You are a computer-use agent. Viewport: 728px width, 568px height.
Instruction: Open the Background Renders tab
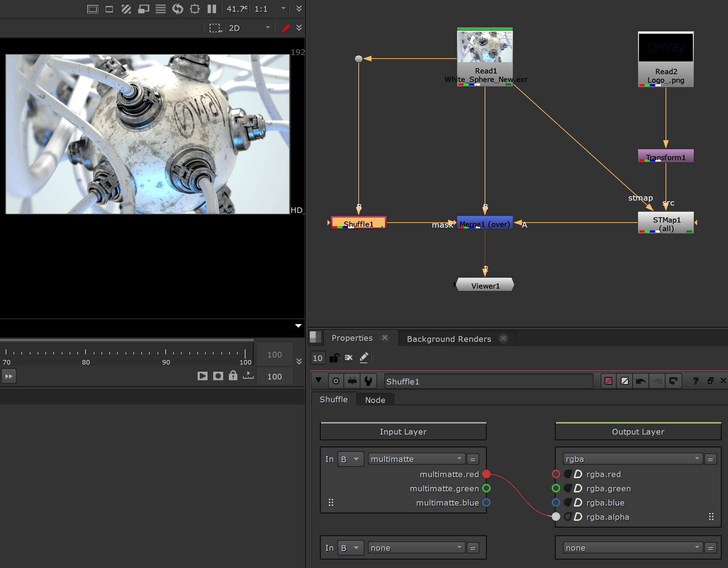[449, 339]
